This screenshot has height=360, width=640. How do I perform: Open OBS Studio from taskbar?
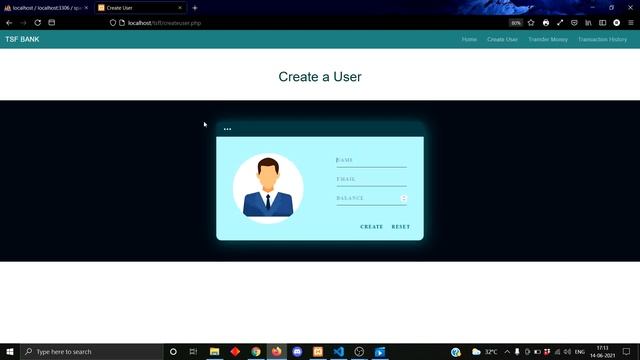(x=359, y=352)
